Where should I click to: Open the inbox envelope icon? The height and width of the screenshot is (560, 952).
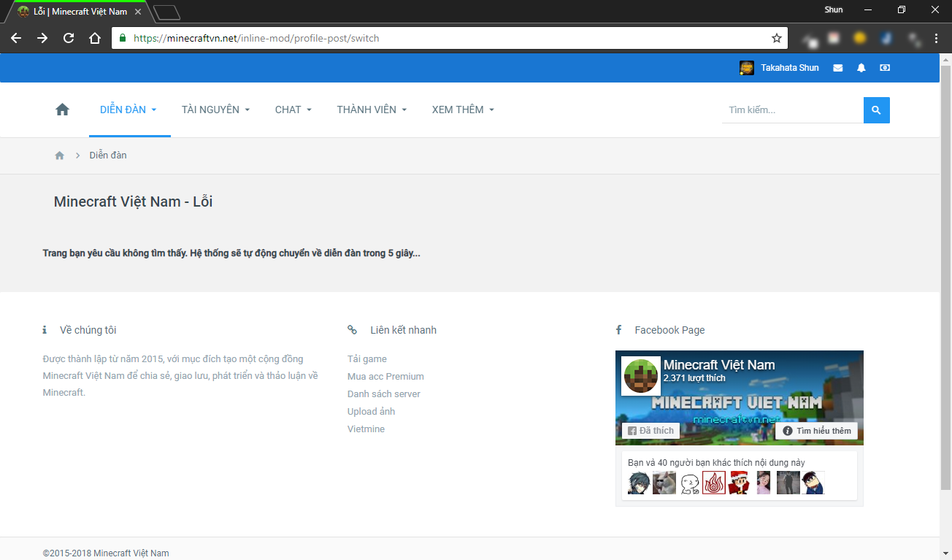pos(838,68)
